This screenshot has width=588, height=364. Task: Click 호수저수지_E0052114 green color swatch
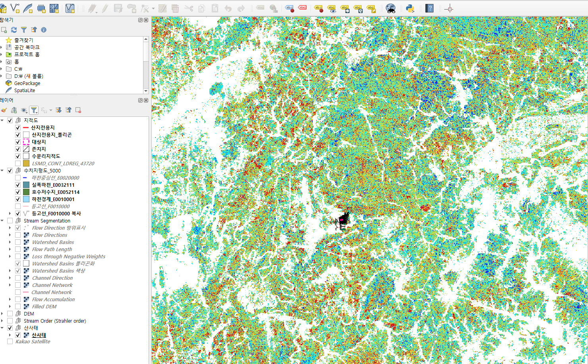click(26, 192)
